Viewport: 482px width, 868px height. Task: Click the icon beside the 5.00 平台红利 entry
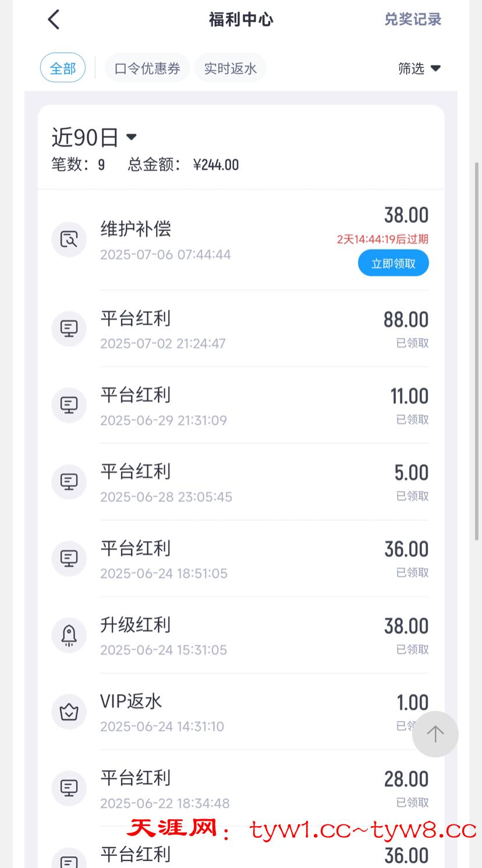pyautogui.click(x=69, y=482)
